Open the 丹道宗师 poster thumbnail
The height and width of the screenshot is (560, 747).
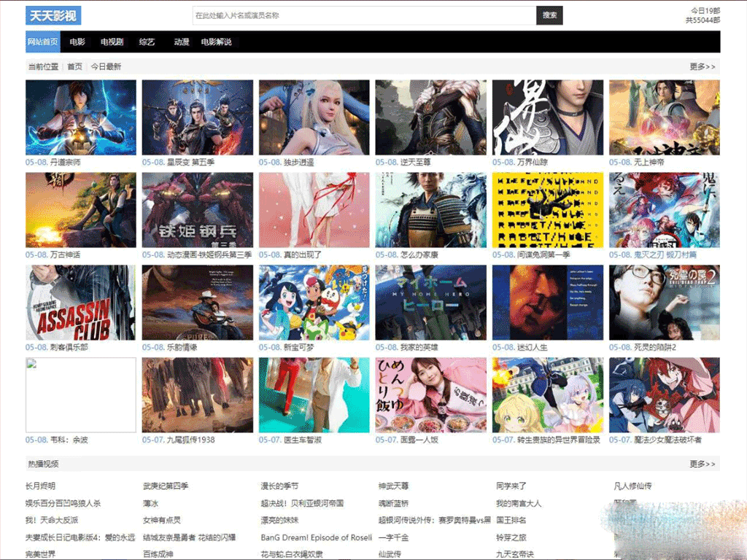[81, 117]
